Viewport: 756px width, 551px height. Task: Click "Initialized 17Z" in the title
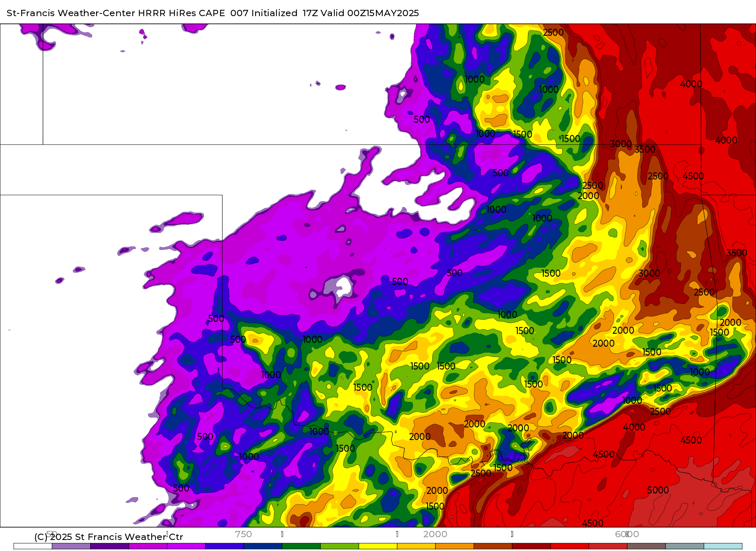point(285,13)
